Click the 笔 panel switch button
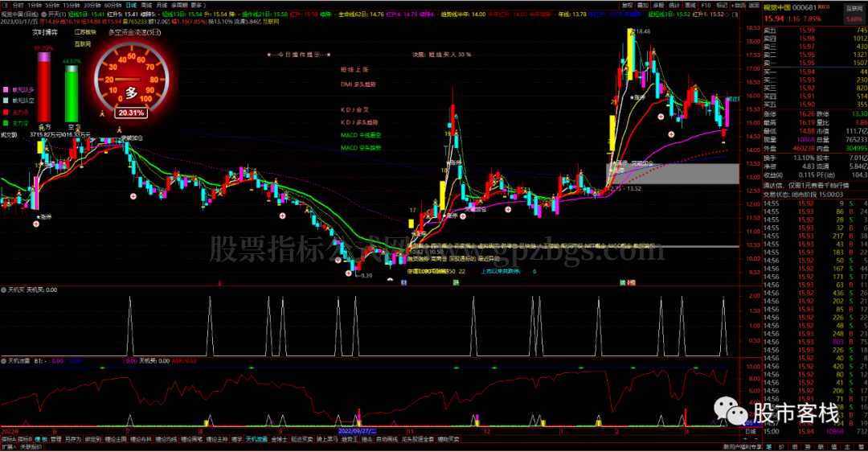 click(x=769, y=446)
